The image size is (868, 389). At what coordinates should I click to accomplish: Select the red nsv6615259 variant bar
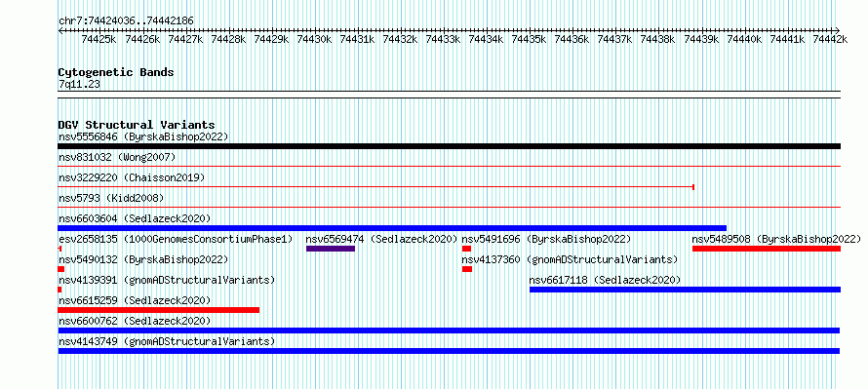[158, 310]
